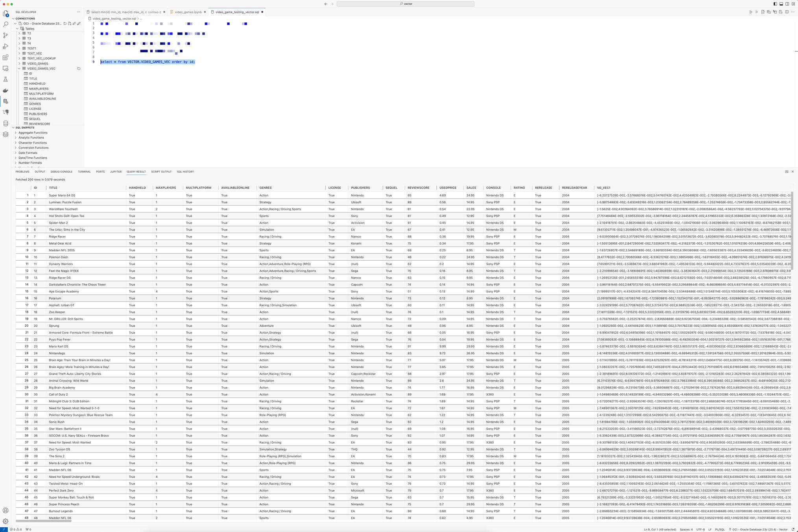Expand the VIDEO_GAMES table node
This screenshot has height=532, width=798.
pyautogui.click(x=19, y=63)
